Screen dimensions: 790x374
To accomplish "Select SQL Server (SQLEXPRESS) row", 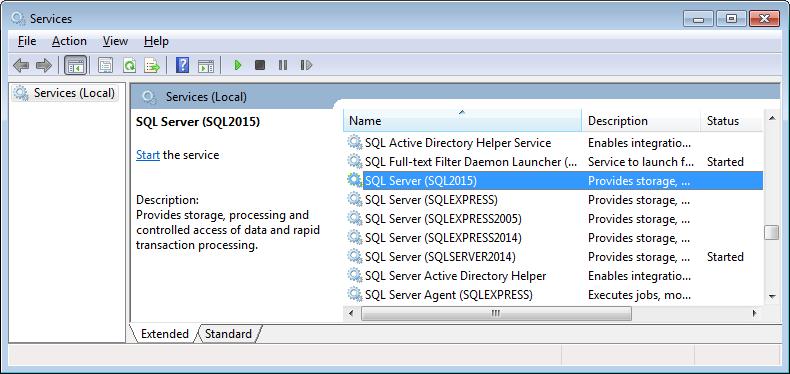I will (x=554, y=200).
